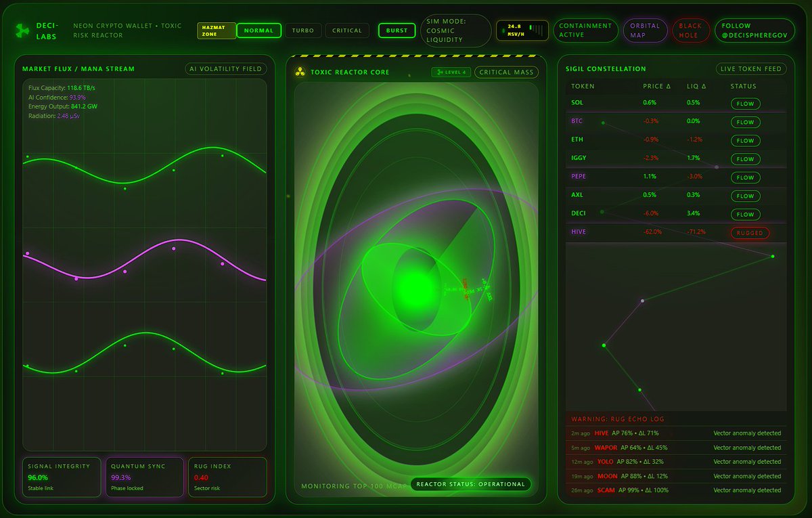Switch reactor mode to CRITICAL

pyautogui.click(x=347, y=30)
